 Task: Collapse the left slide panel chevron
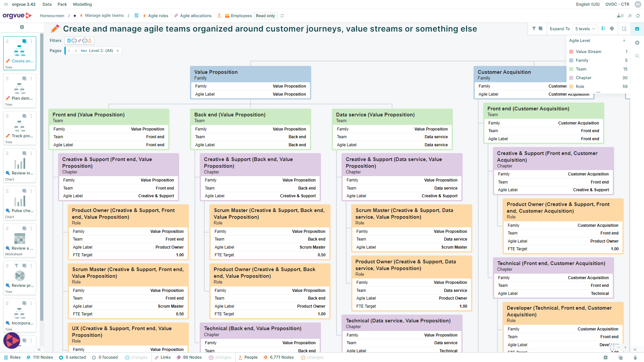click(39, 350)
